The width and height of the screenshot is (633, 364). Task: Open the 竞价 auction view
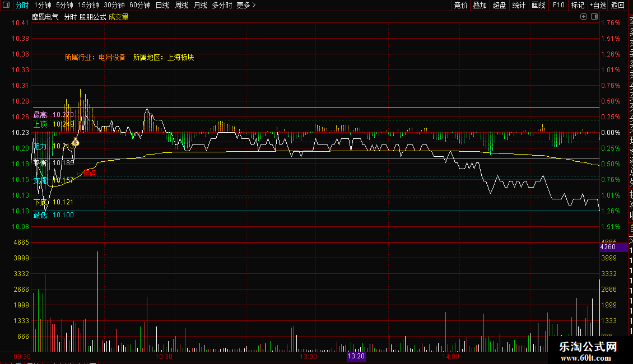click(x=460, y=5)
